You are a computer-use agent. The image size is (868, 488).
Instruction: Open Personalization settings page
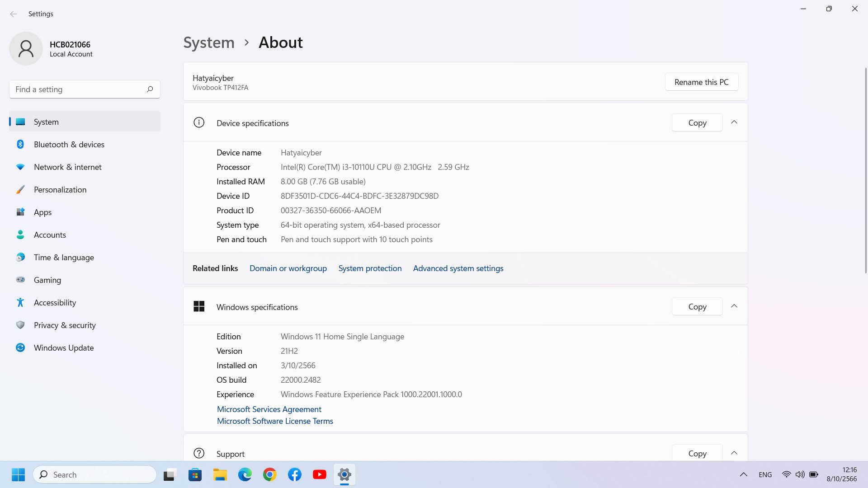[x=85, y=190]
